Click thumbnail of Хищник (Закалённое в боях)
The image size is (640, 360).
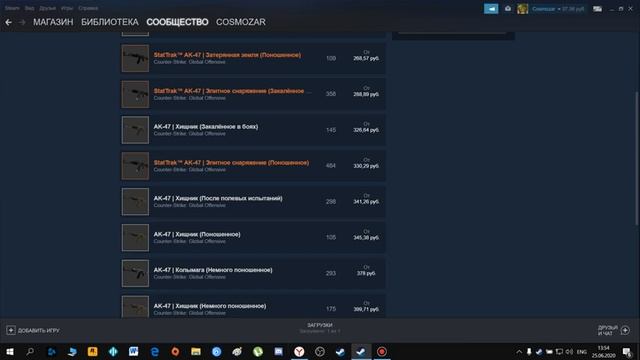(135, 130)
